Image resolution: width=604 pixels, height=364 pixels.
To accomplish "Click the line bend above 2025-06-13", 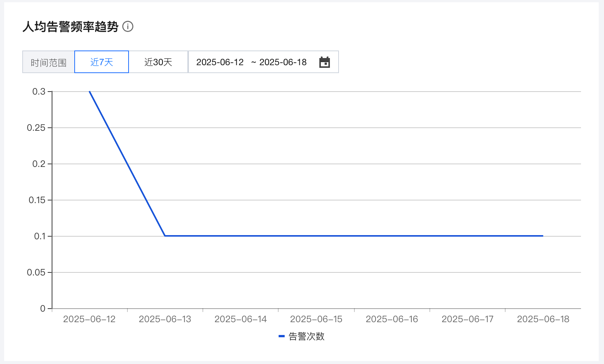I will coord(165,236).
